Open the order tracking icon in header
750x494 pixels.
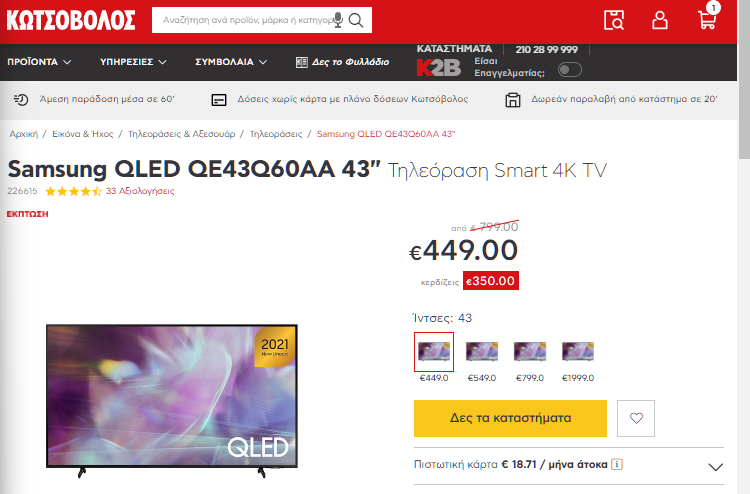[x=614, y=20]
